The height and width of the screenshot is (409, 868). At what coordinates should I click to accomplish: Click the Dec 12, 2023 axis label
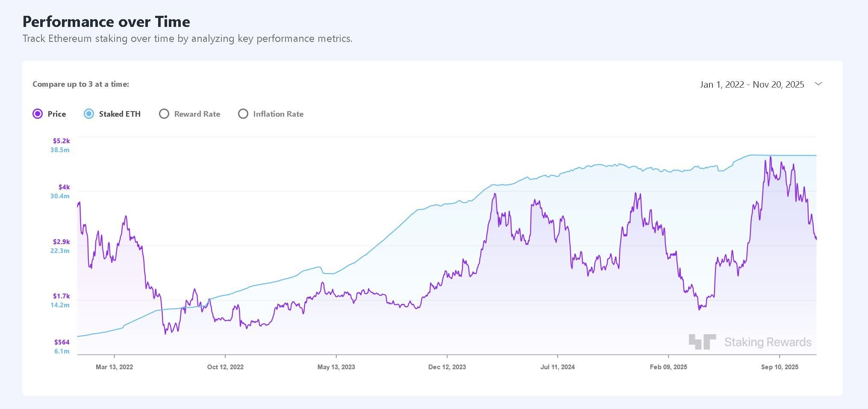coord(447,367)
